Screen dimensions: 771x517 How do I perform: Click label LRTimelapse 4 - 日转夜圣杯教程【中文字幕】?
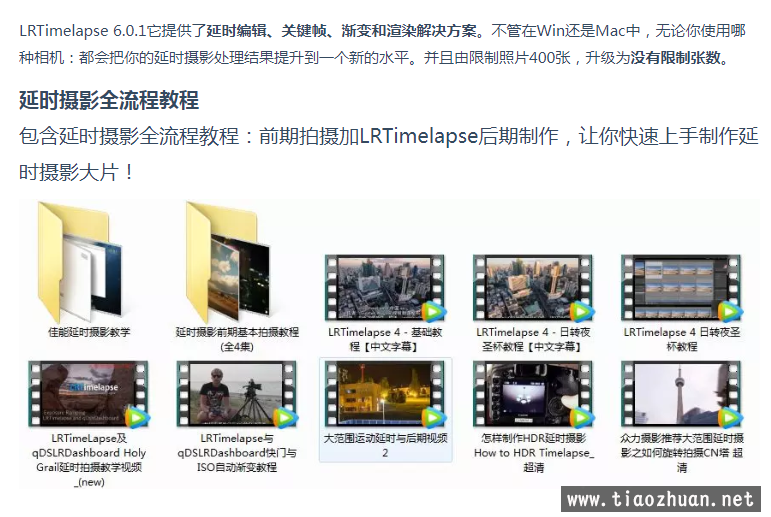533,339
